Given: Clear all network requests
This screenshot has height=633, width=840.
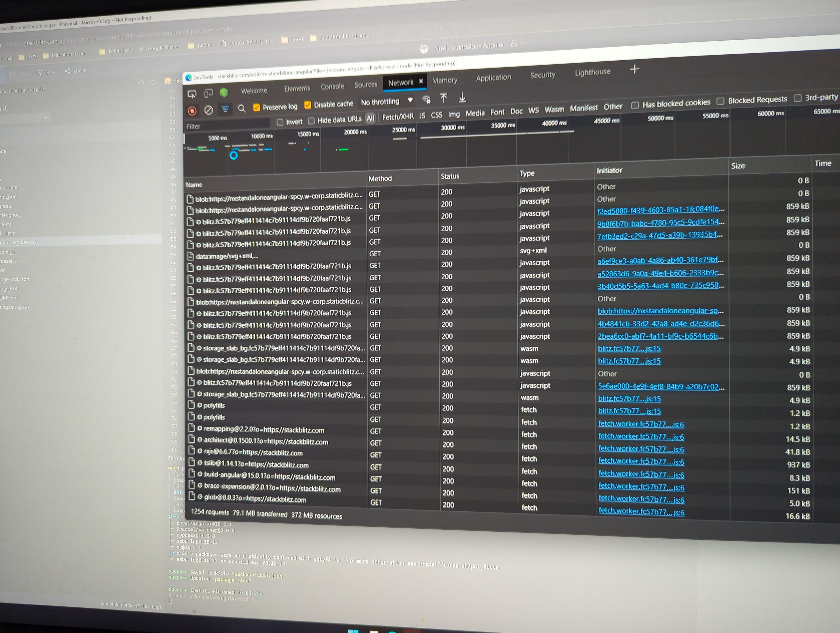Looking at the screenshot, I should pos(209,110).
